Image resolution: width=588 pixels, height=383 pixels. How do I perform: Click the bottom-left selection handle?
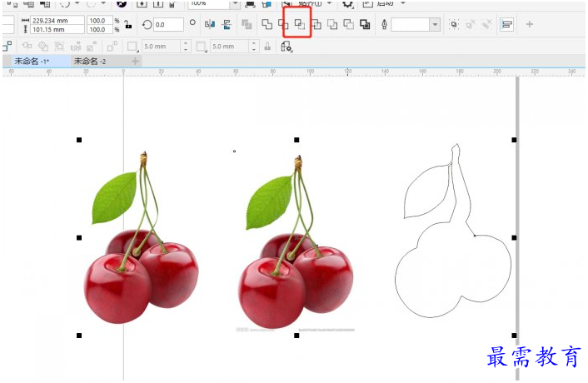pyautogui.click(x=79, y=336)
